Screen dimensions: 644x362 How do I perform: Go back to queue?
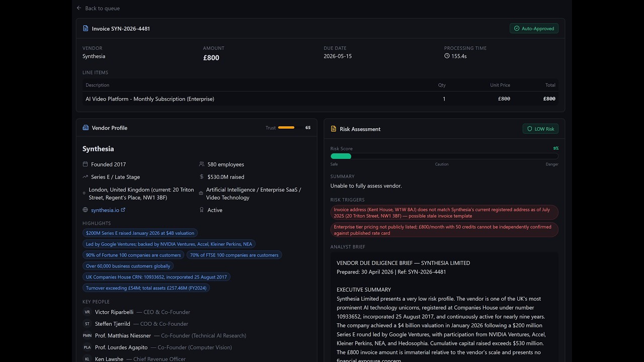click(x=98, y=8)
